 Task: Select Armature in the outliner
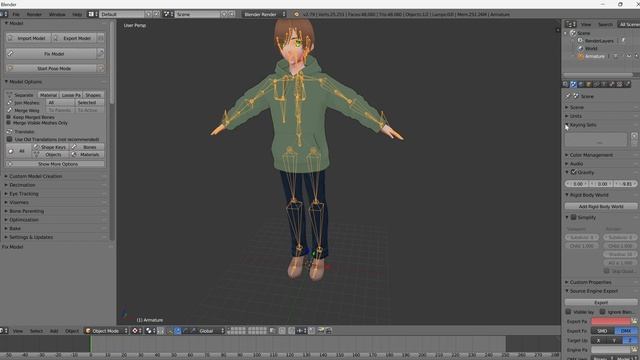(x=594, y=56)
